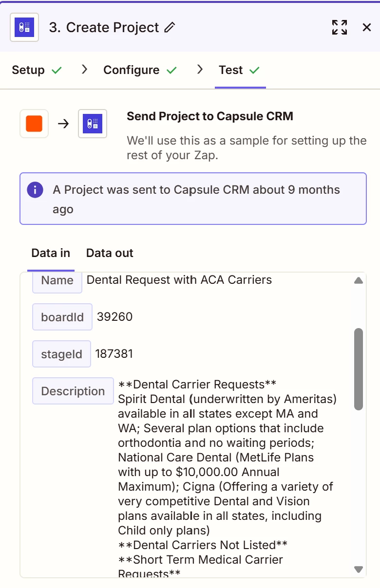380x588 pixels.
Task: Click the orange trigger app icon
Action: (34, 124)
